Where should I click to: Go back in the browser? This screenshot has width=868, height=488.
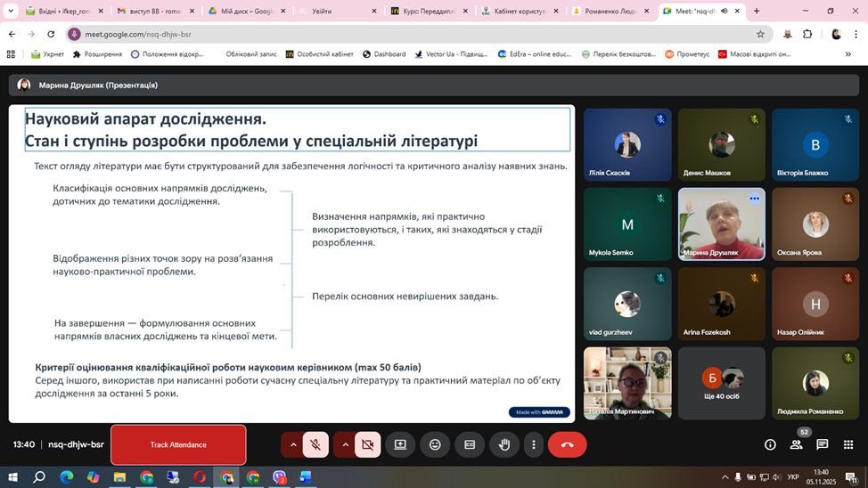(x=12, y=35)
